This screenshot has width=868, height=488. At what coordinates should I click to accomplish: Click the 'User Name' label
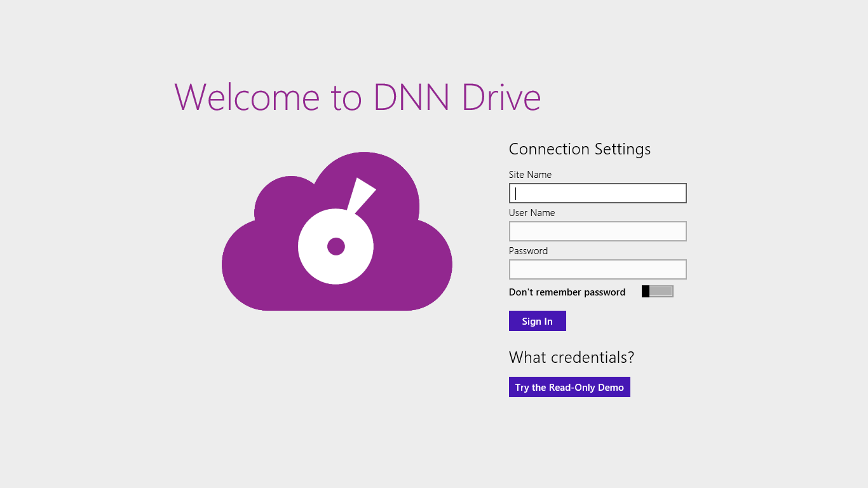[x=532, y=213]
